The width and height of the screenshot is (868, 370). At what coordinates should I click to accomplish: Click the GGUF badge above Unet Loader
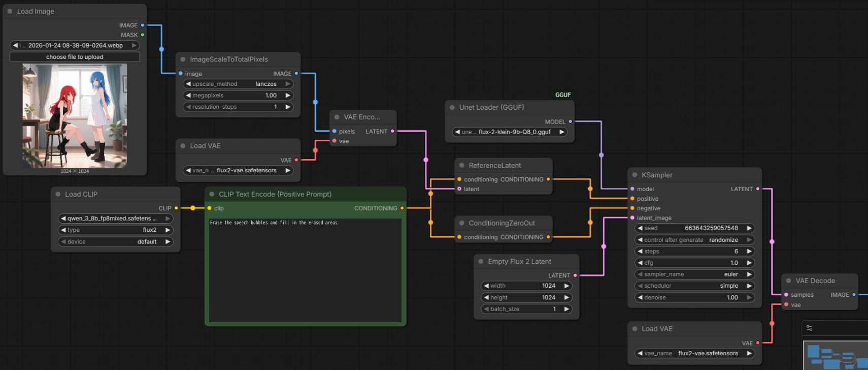[563, 95]
